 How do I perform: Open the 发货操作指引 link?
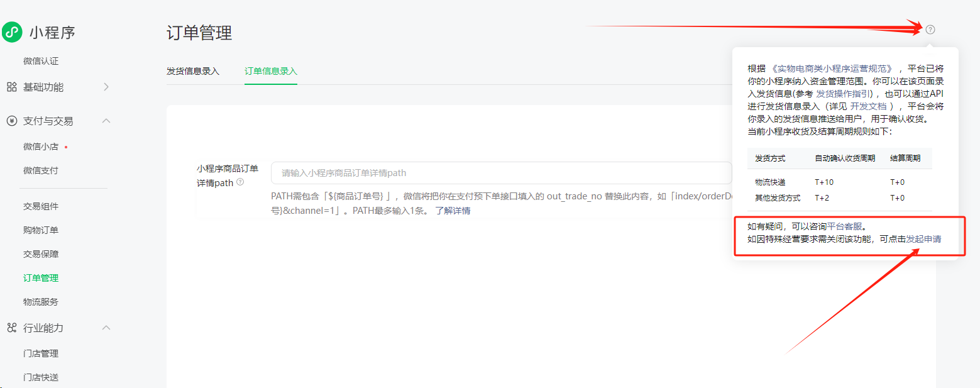click(x=844, y=93)
